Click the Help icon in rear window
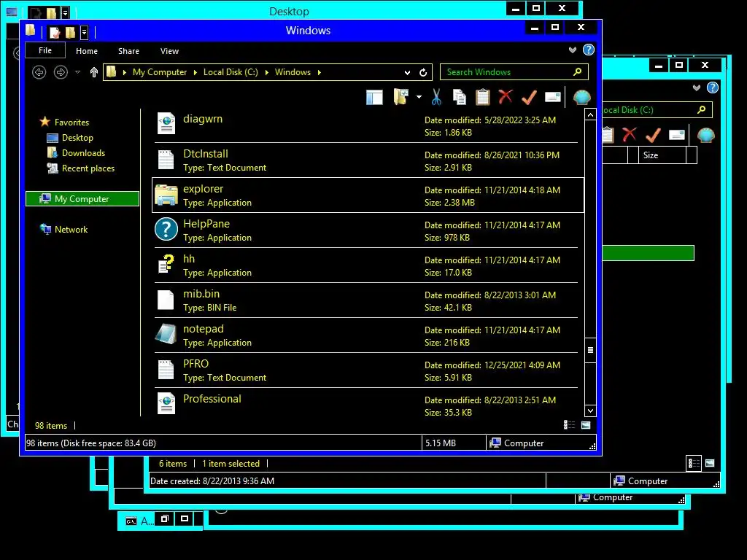Viewport: 747px width, 560px height. 713,87
